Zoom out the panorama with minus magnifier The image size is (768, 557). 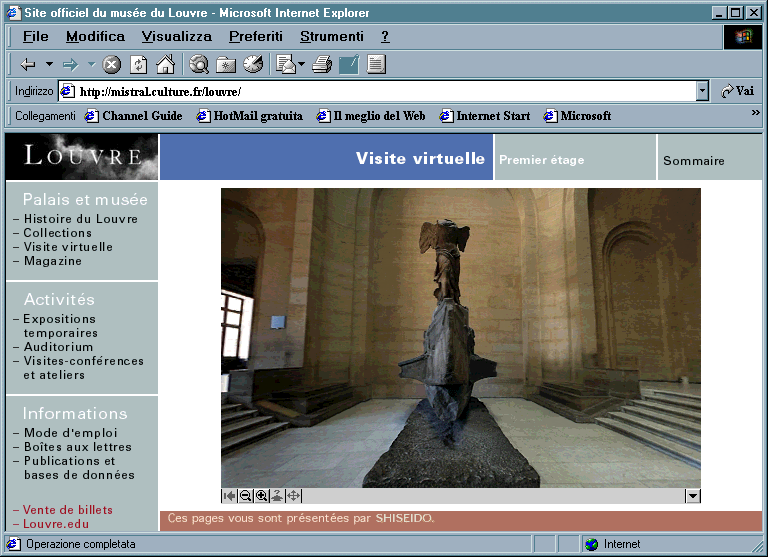pyautogui.click(x=245, y=496)
